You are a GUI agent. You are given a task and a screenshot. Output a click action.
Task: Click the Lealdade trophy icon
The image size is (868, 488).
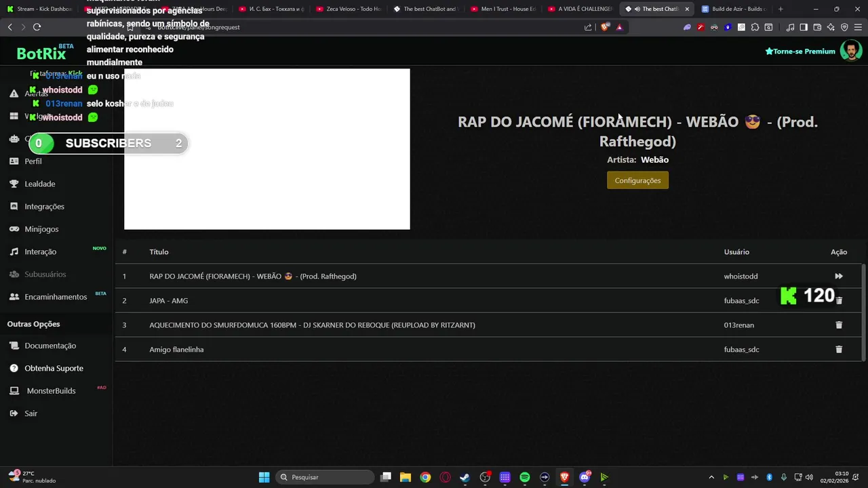click(x=14, y=184)
